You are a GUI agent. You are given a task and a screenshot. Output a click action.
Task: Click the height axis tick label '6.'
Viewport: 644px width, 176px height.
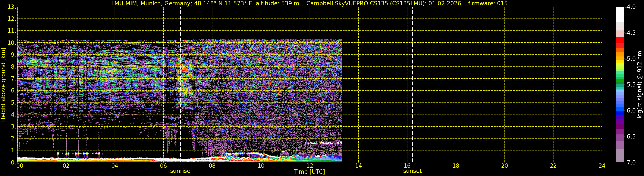[x=13, y=91]
